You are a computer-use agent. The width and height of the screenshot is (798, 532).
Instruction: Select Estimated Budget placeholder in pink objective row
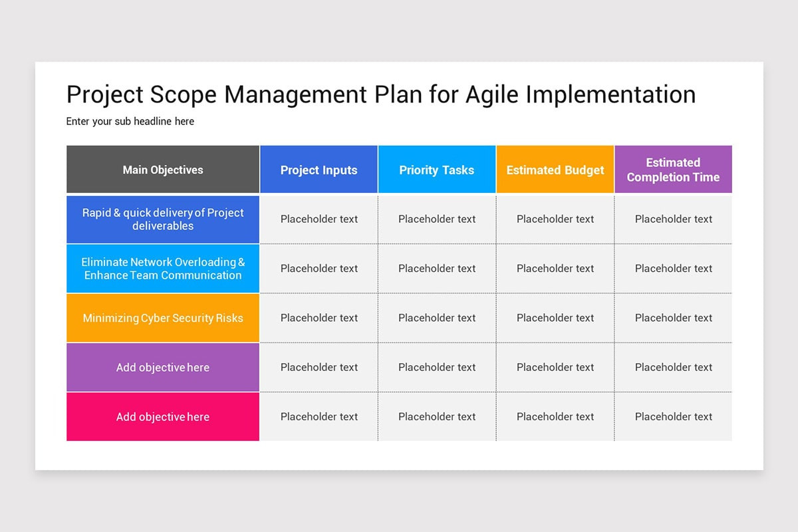[555, 417]
